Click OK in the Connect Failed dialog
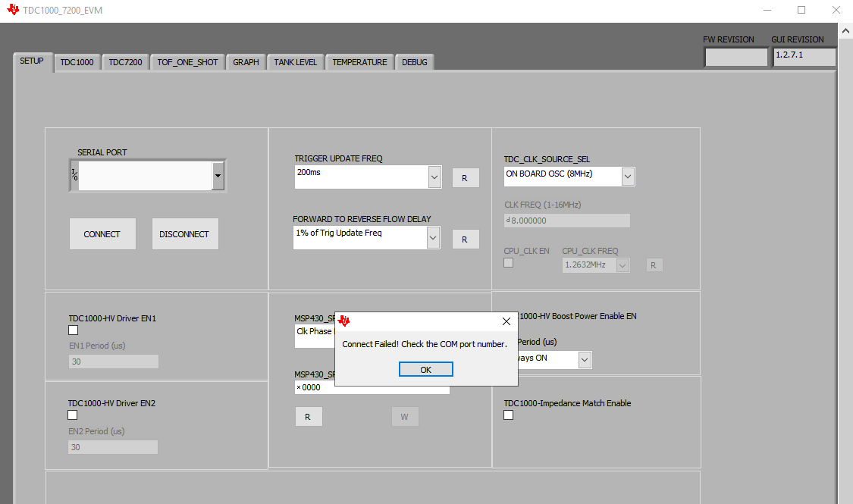 tap(425, 369)
